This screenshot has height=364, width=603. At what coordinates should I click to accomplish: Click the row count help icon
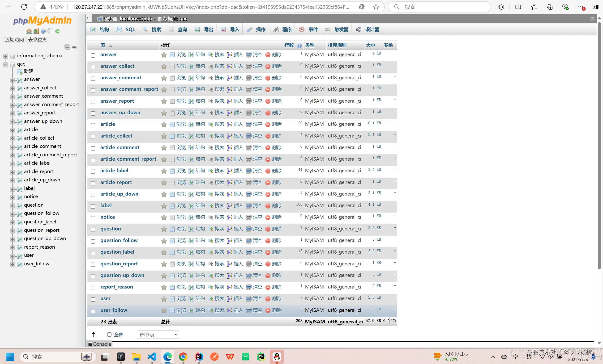(x=299, y=46)
